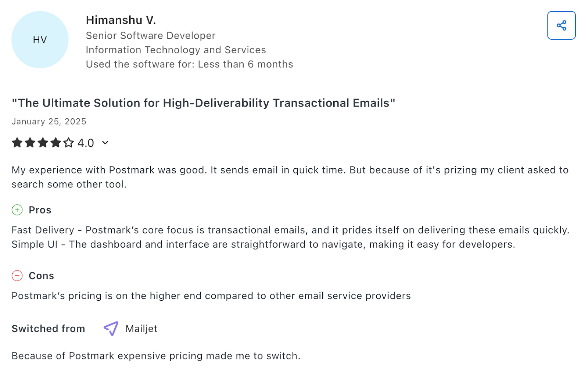Image resolution: width=588 pixels, height=376 pixels.
Task: Open reviewer name Himanshu V.
Action: click(121, 20)
